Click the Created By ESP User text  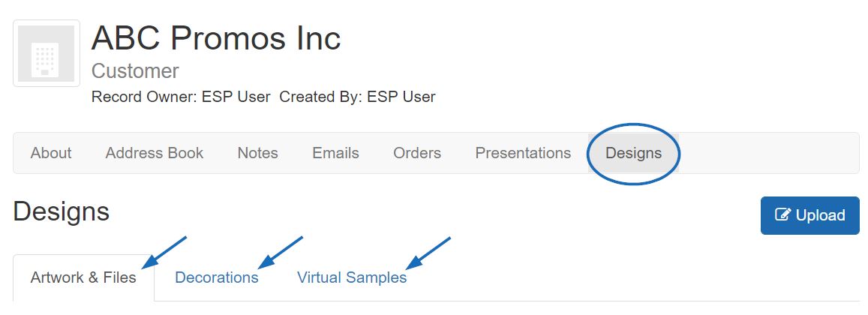tap(357, 97)
